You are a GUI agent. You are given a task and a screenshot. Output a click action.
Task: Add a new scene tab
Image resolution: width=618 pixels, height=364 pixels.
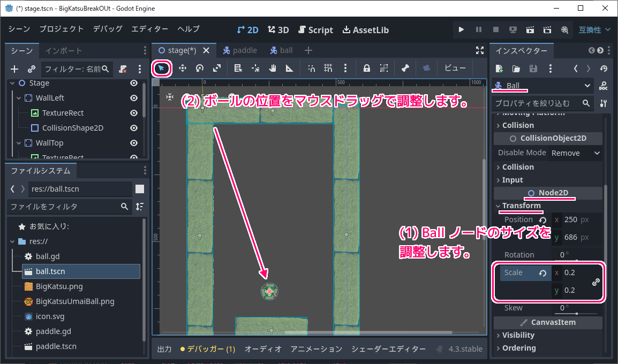[308, 50]
